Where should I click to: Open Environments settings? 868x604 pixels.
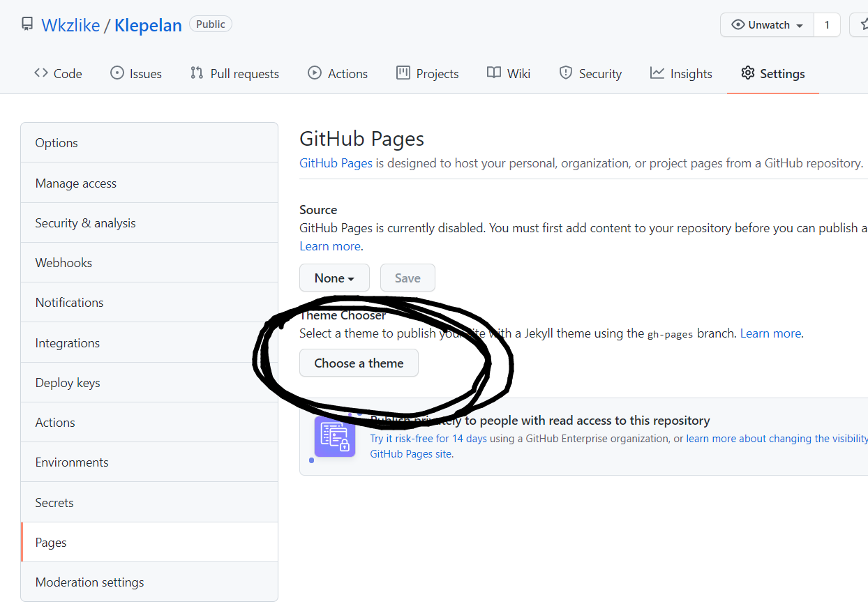tap(149, 462)
